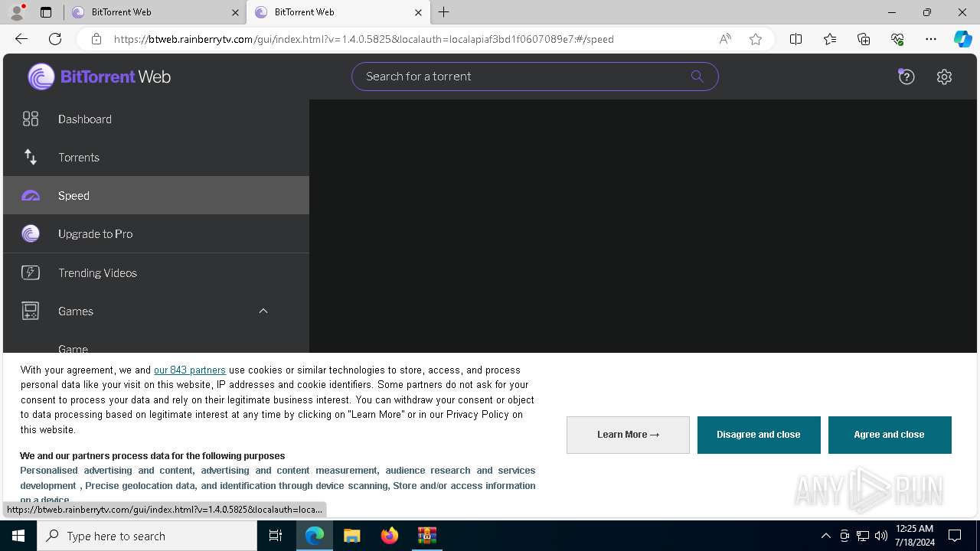Click Disagree and close button
Screen dimensions: 980x551
coord(759,435)
